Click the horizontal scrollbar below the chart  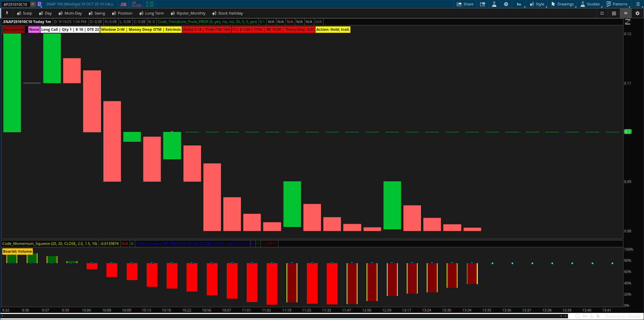(x=281, y=316)
